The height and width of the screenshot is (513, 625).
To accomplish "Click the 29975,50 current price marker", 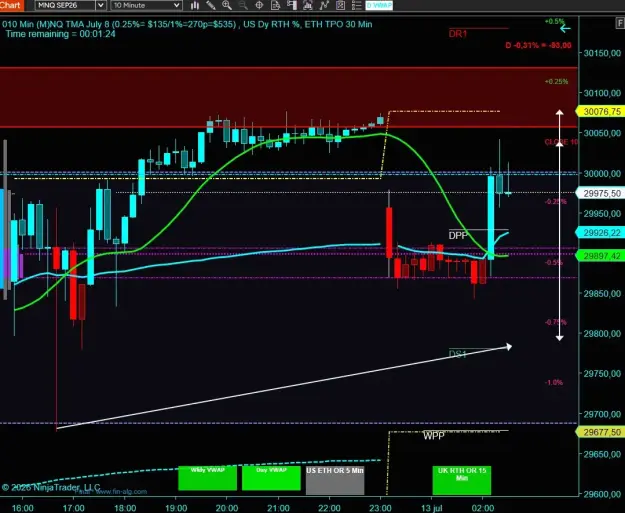I will [x=601, y=193].
